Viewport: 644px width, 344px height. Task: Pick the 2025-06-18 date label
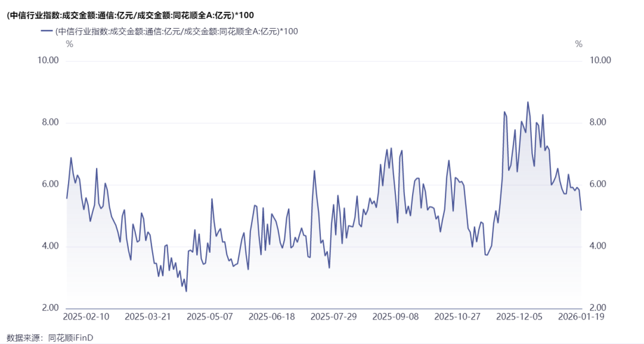pos(272,317)
